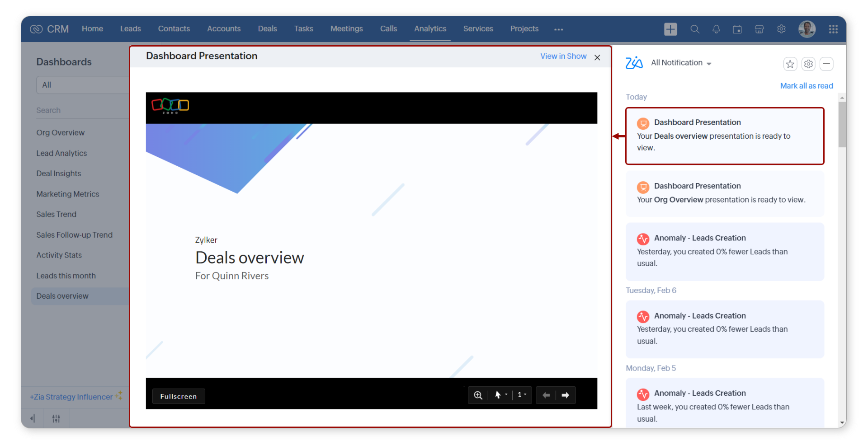868x446 pixels.
Task: Collapse the left sidebar panel
Action: click(33, 418)
